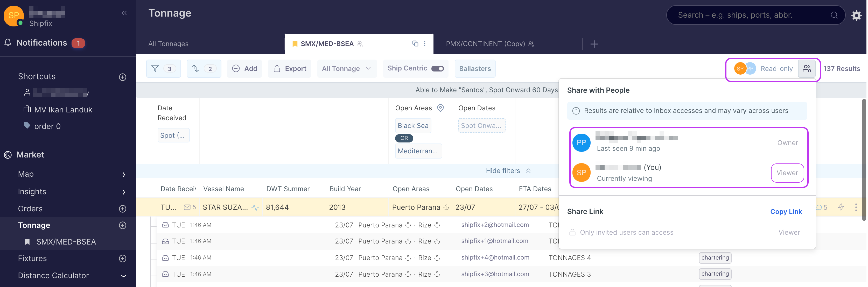Click the Copy Link link
Viewport: 868px width, 287px height.
(x=786, y=212)
